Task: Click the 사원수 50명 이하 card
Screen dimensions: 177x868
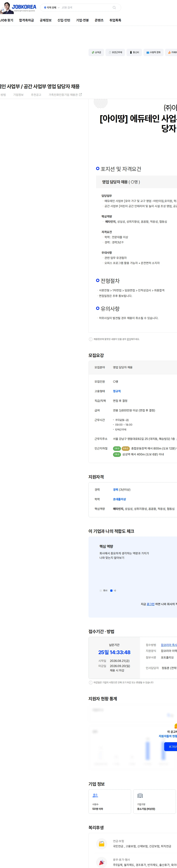Action: (110, 801)
